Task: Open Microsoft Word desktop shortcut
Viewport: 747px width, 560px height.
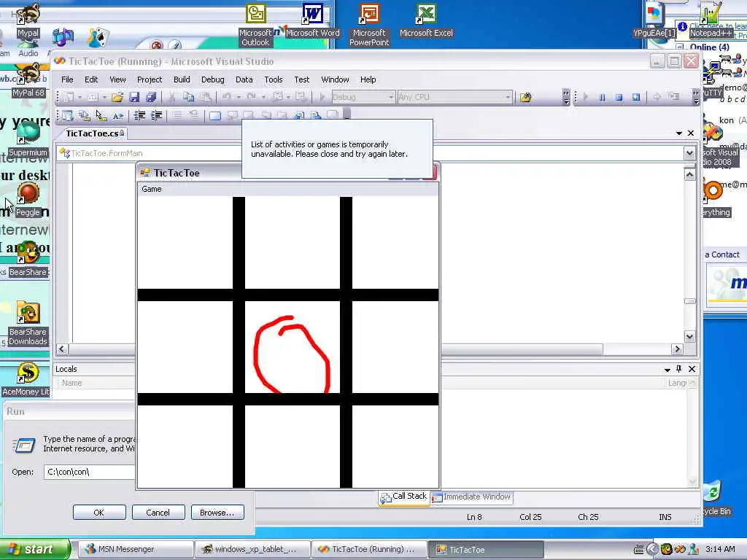Action: pyautogui.click(x=312, y=20)
